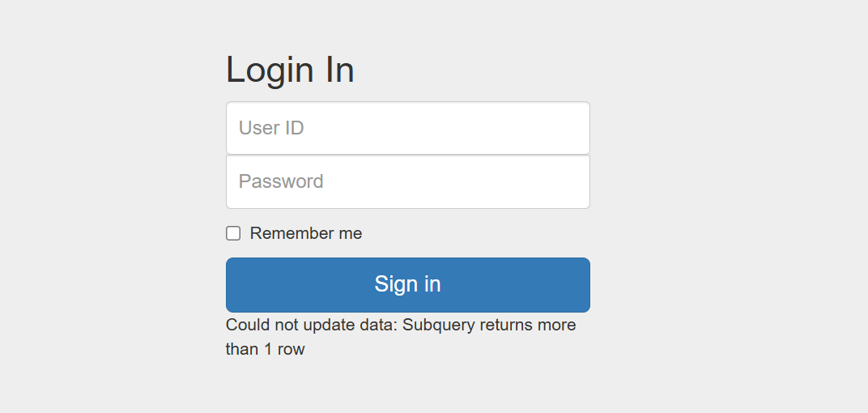Click the 'Sign in' text on the blue button

click(x=408, y=284)
